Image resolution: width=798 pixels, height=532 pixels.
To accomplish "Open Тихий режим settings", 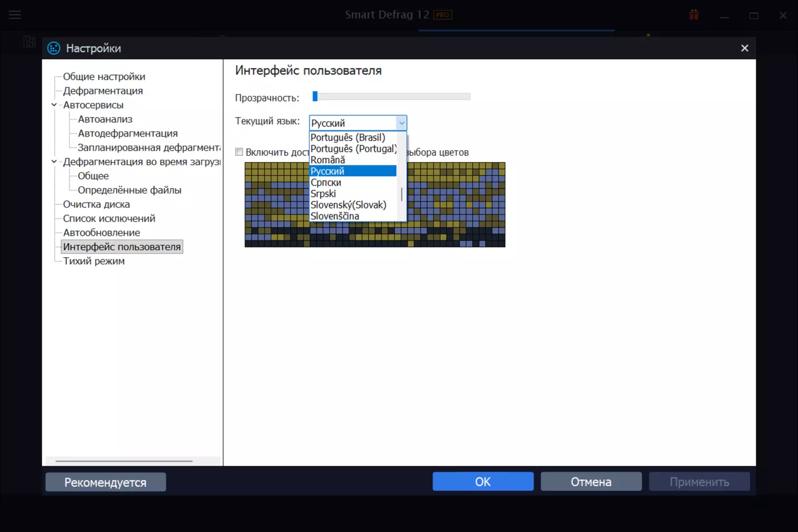I will click(94, 261).
